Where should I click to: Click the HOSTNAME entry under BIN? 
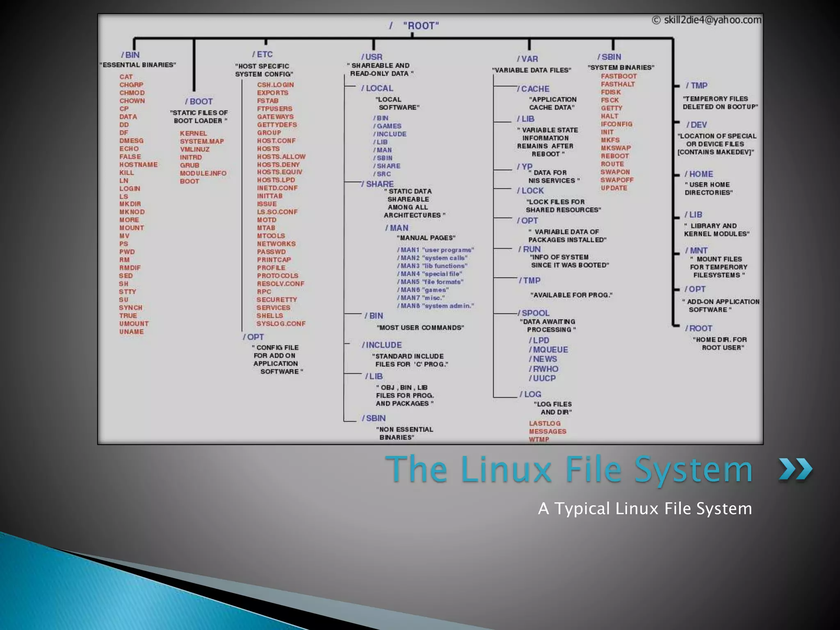coord(139,165)
